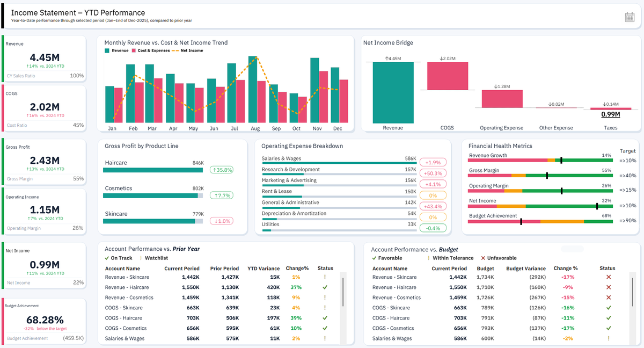Sort by the YTD Variance column header
Screen dimensions: 644x348
tap(264, 269)
